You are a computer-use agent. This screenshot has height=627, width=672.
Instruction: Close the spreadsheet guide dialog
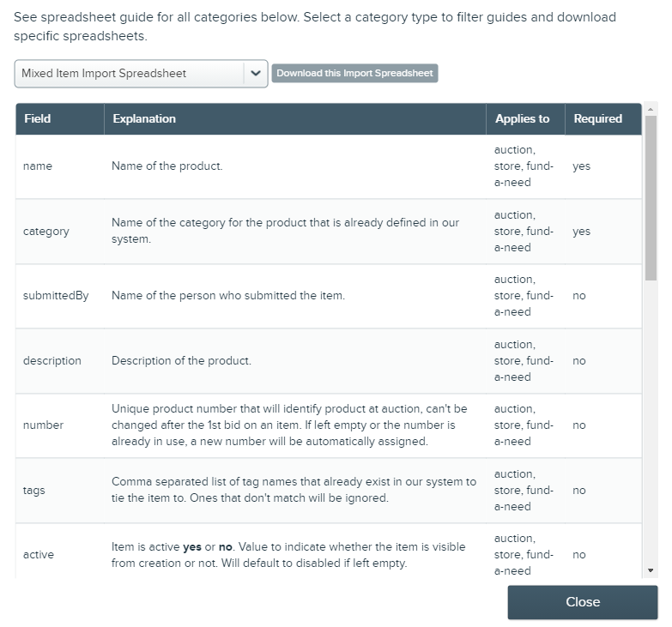click(x=583, y=602)
